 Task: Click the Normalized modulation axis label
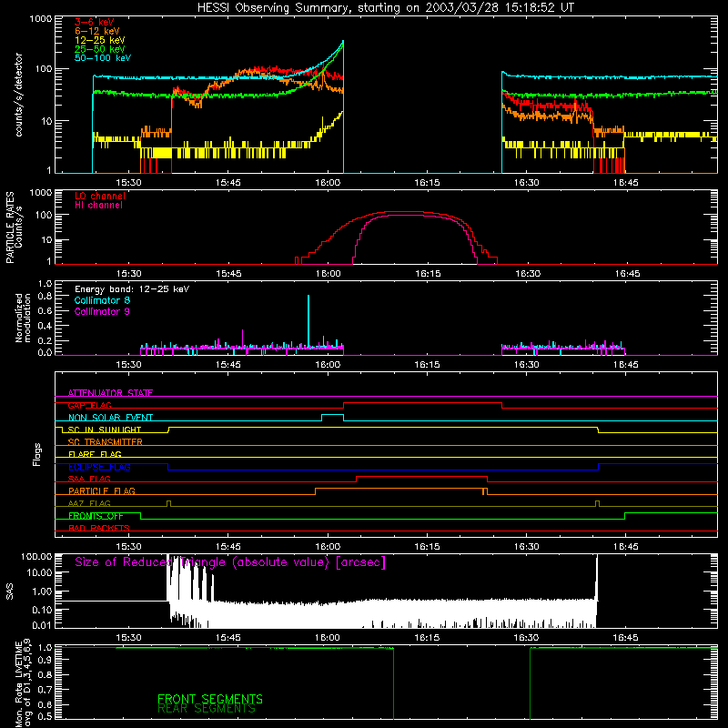coord(23,318)
